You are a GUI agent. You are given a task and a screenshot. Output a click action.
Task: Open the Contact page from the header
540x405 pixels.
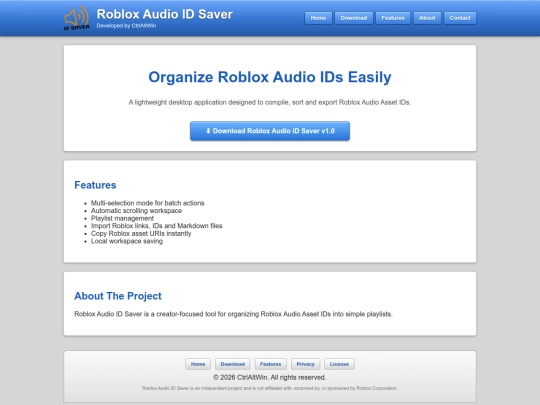(460, 18)
